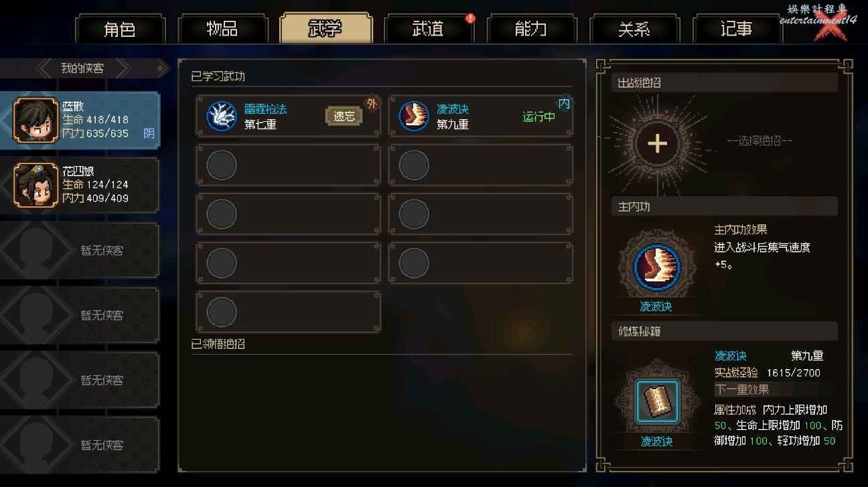Switch to the 角色 tab
868x487 pixels.
tap(120, 29)
